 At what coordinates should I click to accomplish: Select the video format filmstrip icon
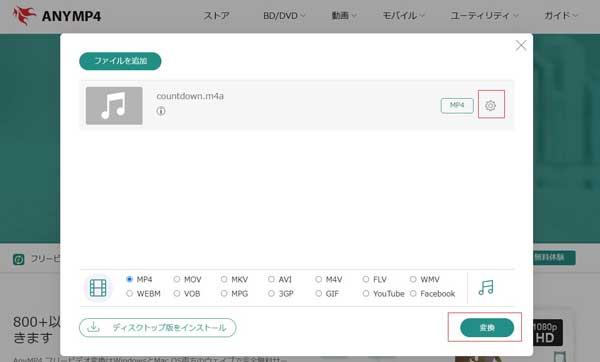[98, 288]
